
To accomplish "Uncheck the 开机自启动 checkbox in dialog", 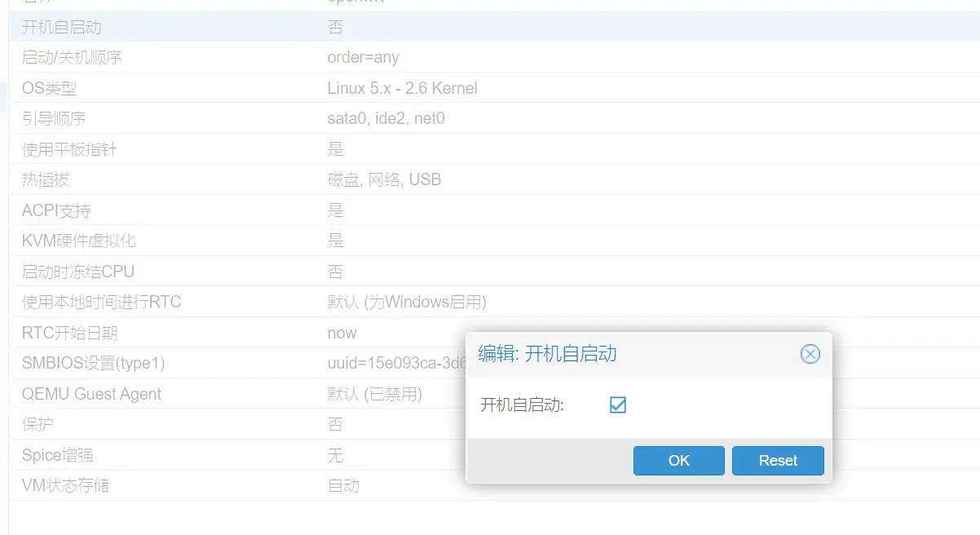I will click(x=618, y=405).
